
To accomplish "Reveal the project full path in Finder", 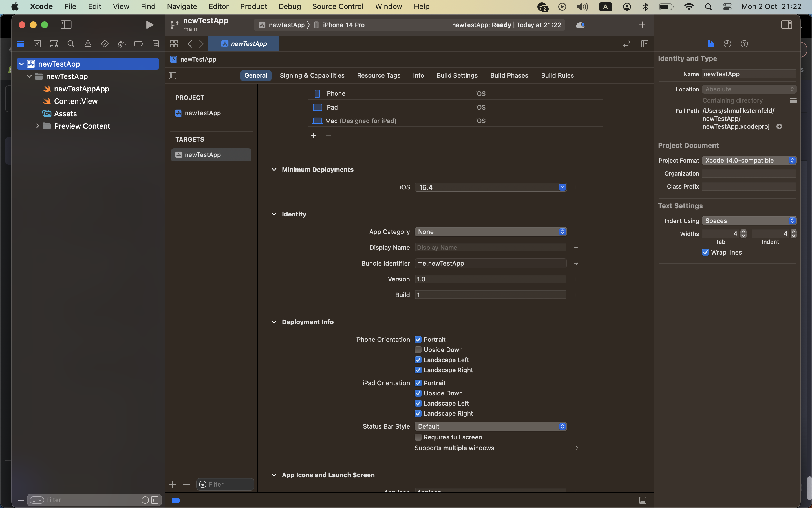I will 779,126.
